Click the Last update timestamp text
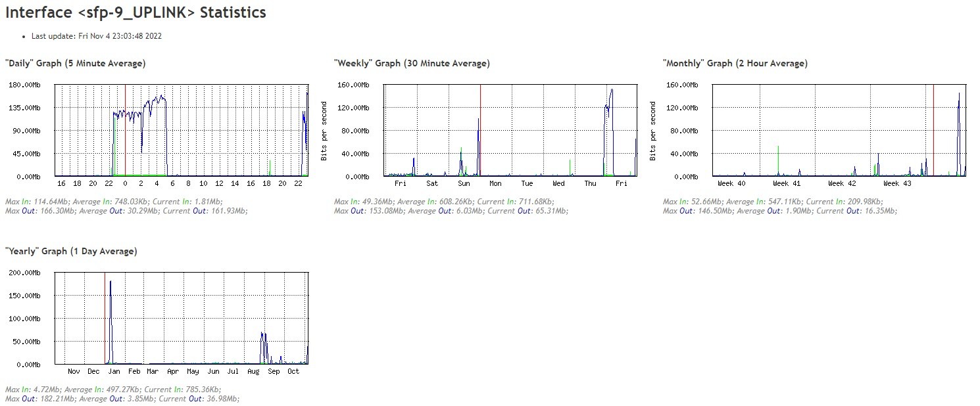980x406 pixels. [96, 36]
